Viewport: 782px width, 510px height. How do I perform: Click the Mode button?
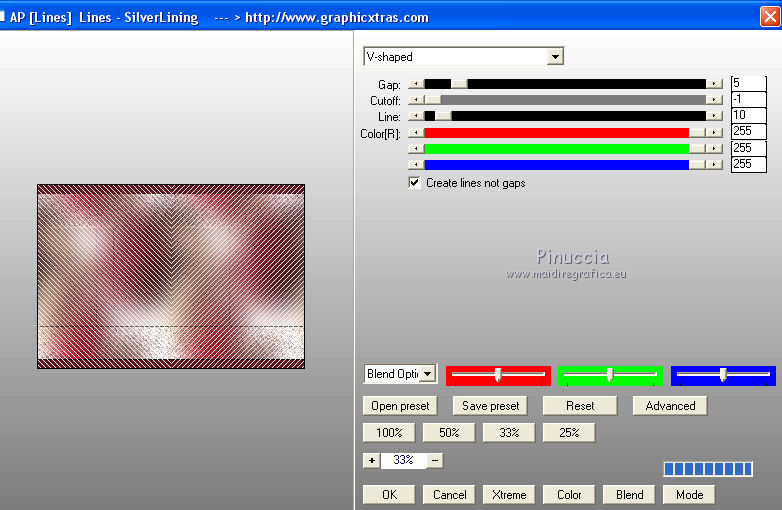[689, 495]
